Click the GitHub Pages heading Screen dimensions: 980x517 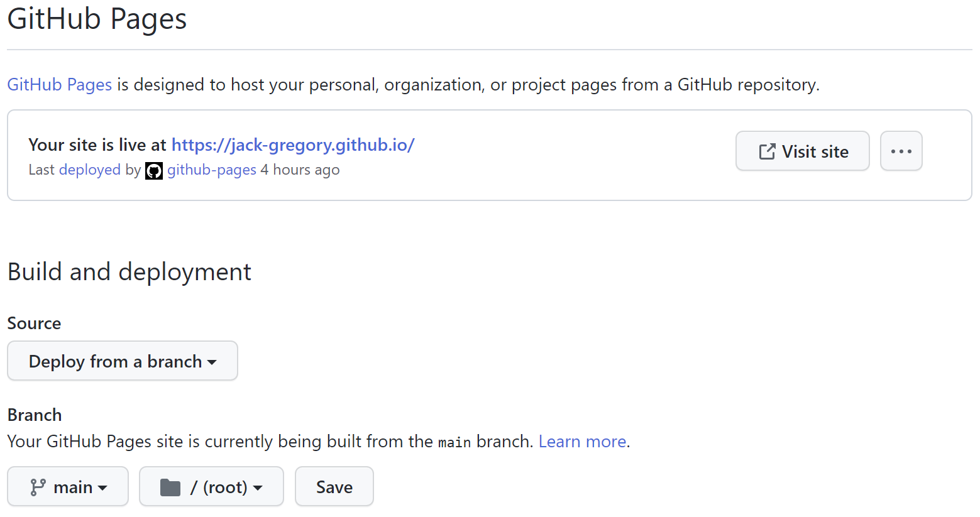click(x=97, y=19)
